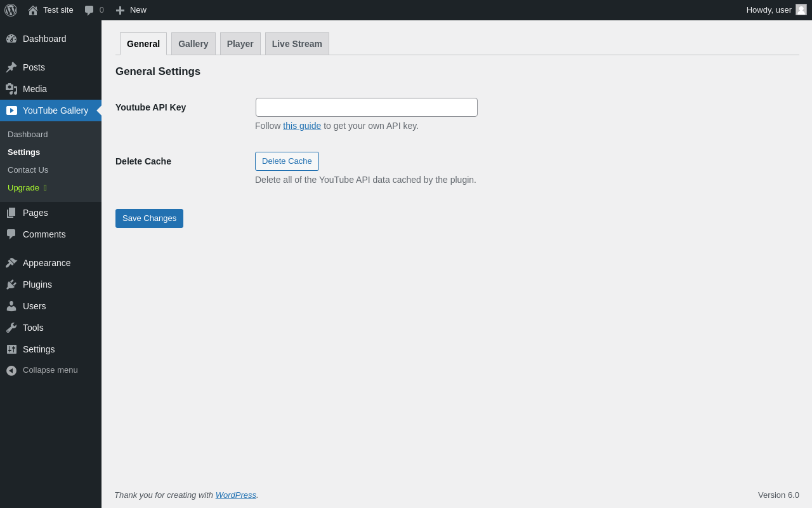Click the main Dashboard menu label
Image resolution: width=812 pixels, height=508 pixels.
pos(44,39)
